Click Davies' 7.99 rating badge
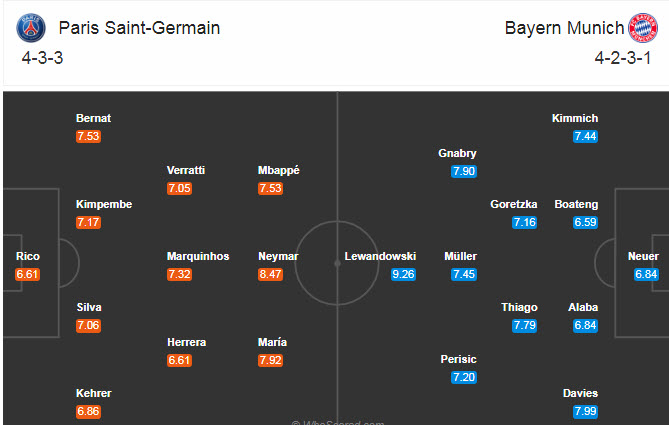669x425 pixels. pos(584,411)
